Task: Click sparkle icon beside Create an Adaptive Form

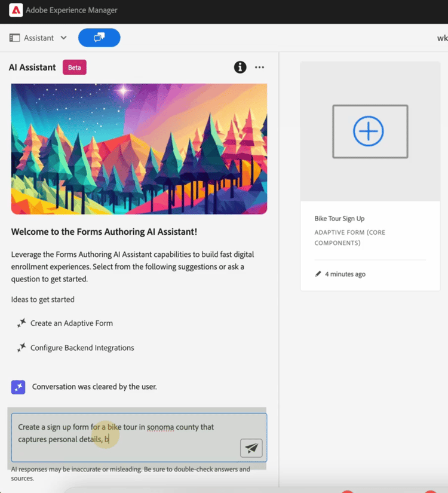Action: tap(22, 323)
